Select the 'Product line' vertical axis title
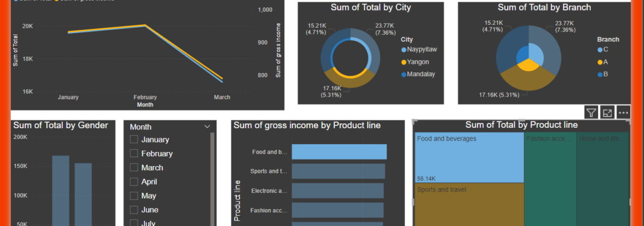The width and height of the screenshot is (644, 226). [x=237, y=201]
